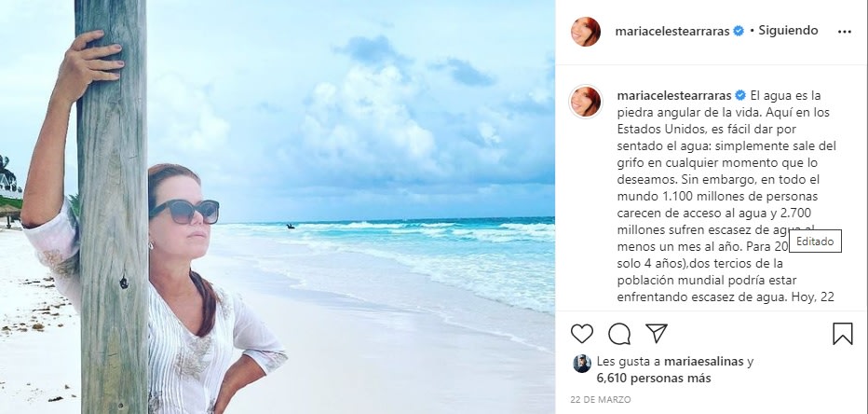Image resolution: width=868 pixels, height=414 pixels.
Task: Open the three-dot more options menu
Action: pos(844,31)
